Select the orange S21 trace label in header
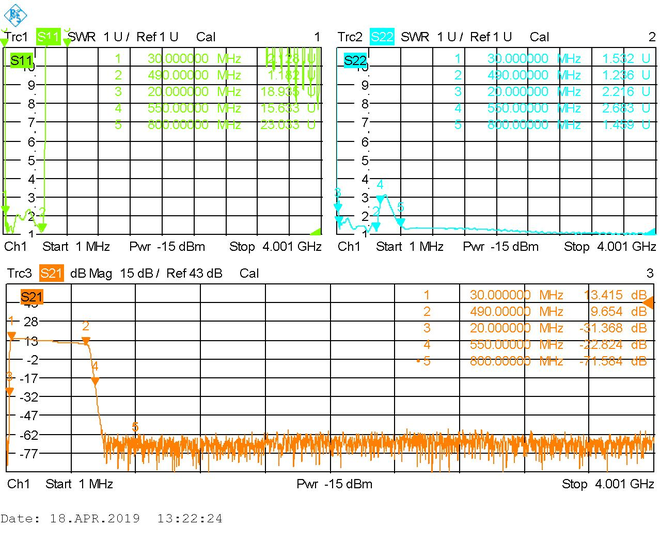This screenshot has width=660, height=543. coord(51,274)
